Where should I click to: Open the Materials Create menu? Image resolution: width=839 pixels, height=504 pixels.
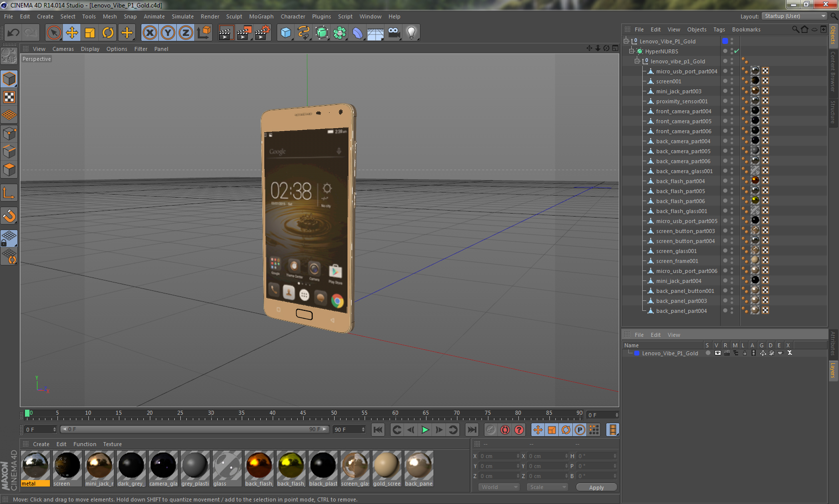click(41, 444)
